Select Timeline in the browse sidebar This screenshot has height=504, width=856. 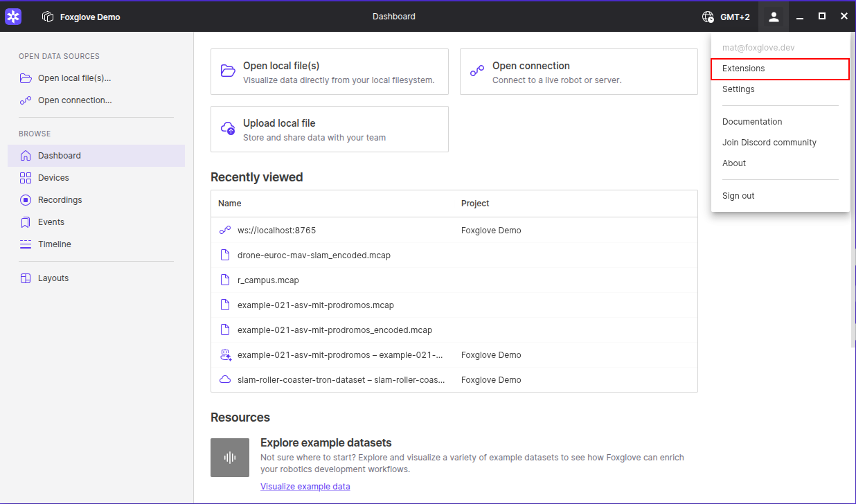[x=54, y=244]
